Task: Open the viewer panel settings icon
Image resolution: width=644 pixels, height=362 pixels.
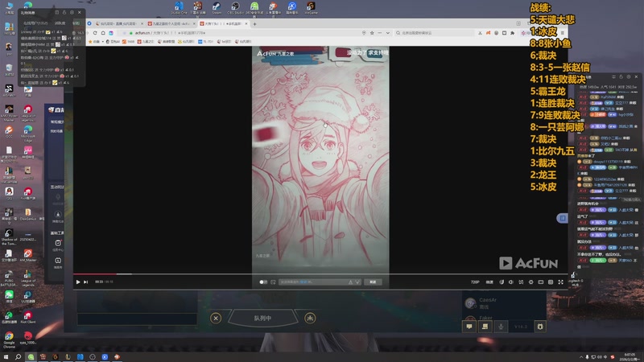Action: (x=72, y=12)
